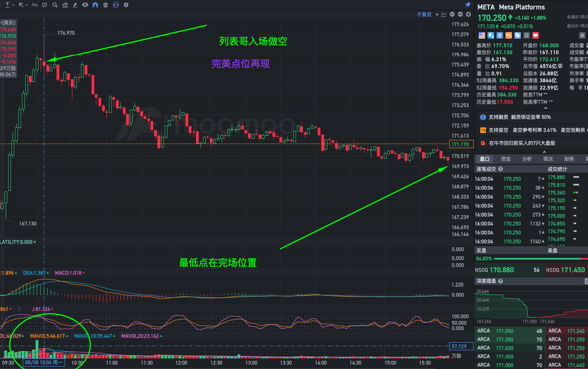This screenshot has width=588, height=369.
Task: Toggle the price alert bell icon
Action: click(x=582, y=35)
